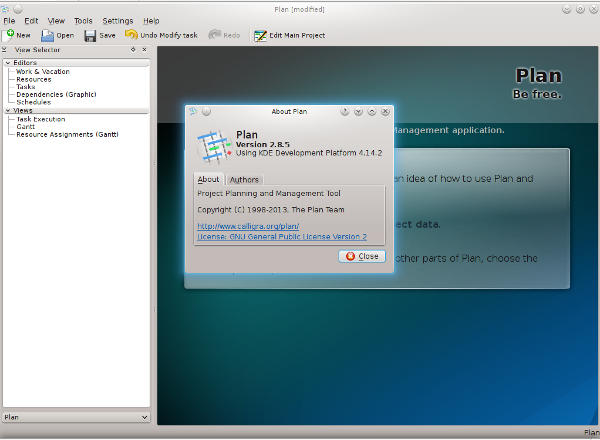Close the View Selector panel

[144, 49]
